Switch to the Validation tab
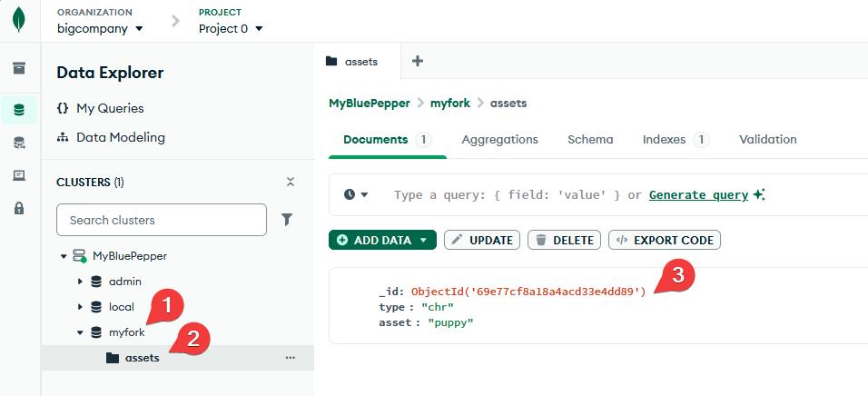This screenshot has width=868, height=396. tap(768, 140)
